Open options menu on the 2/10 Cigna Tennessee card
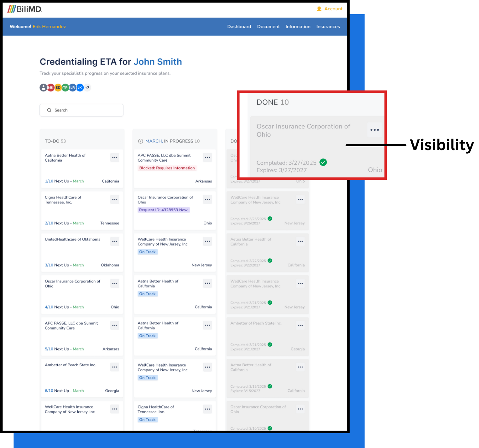 [x=115, y=199]
